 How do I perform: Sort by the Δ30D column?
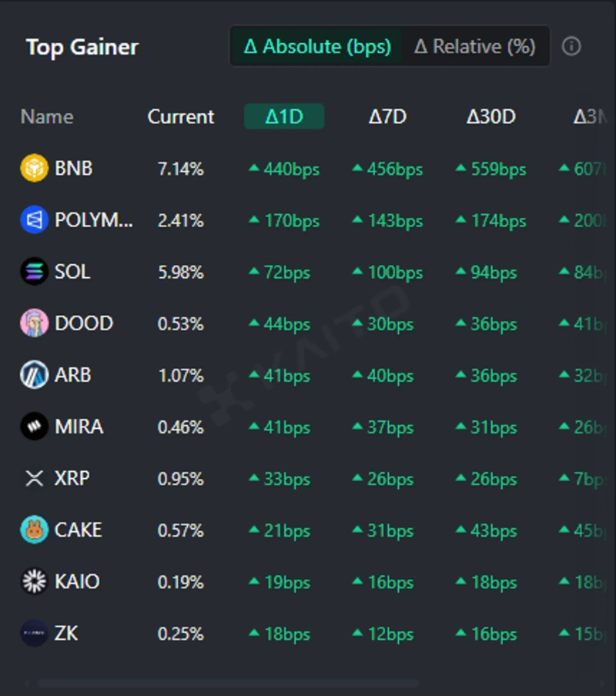(x=490, y=117)
